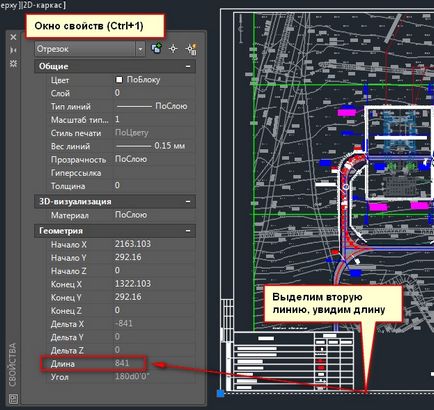The height and width of the screenshot is (410, 434).
Task: Toggle PICKADD value icon
Action: (156, 49)
